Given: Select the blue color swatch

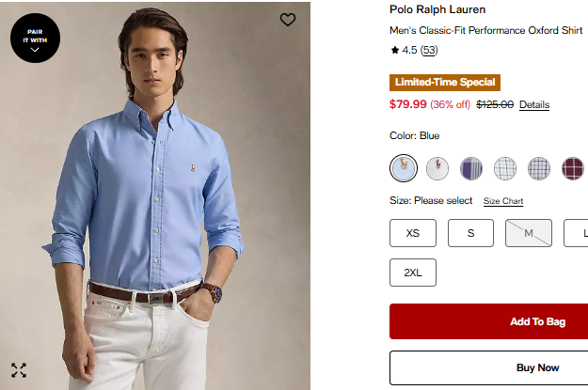Looking at the screenshot, I should (x=404, y=168).
